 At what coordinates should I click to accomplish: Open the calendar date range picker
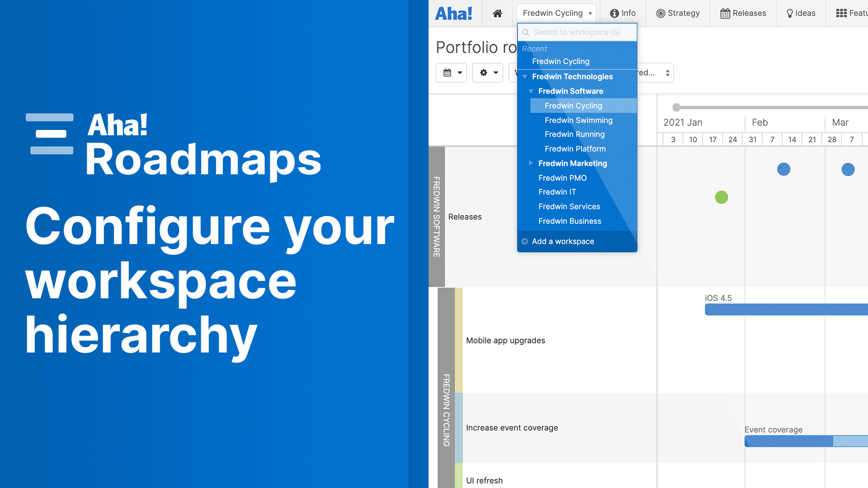coord(451,72)
